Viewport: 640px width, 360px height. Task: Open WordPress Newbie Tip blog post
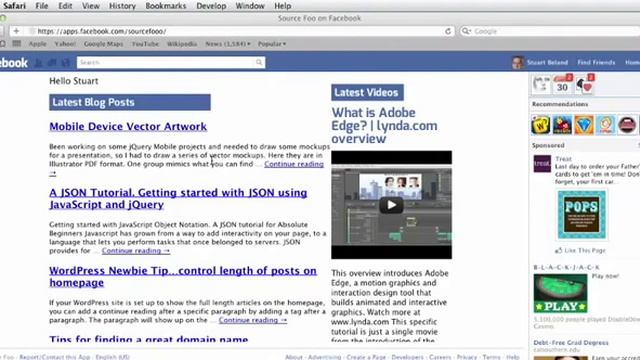pos(183,276)
